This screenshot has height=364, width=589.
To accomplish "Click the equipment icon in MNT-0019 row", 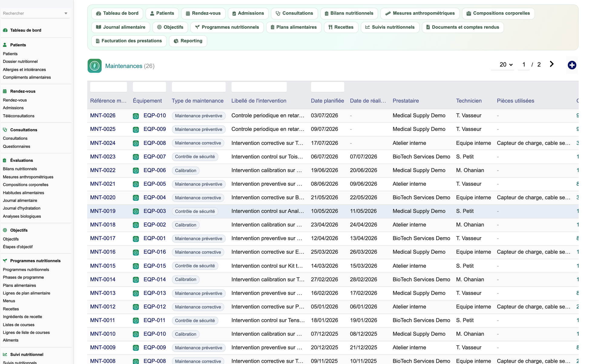I will 136,211.
